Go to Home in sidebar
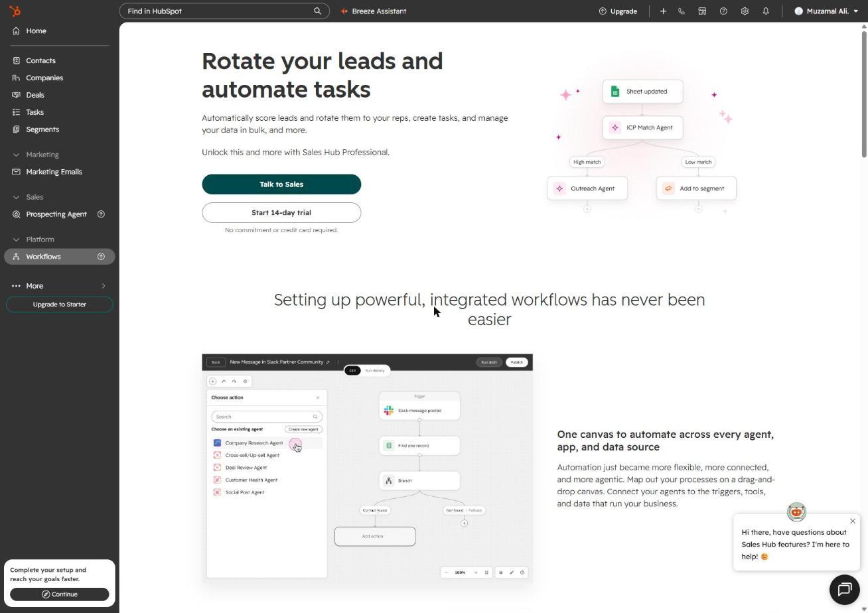 (60, 31)
